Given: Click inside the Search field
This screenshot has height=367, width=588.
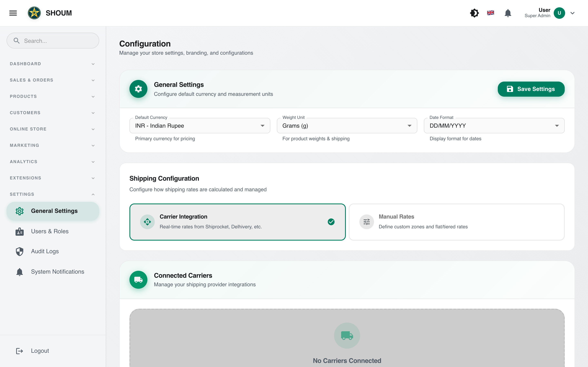Looking at the screenshot, I should (53, 41).
